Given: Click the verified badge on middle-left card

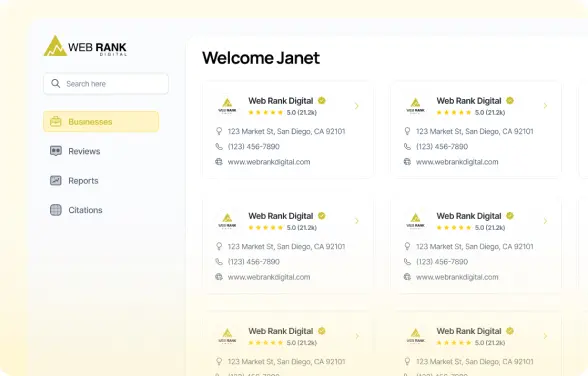Looking at the screenshot, I should (322, 216).
